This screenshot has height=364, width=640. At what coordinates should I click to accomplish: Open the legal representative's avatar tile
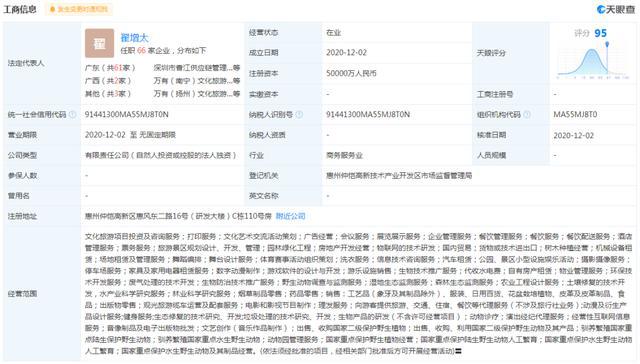point(99,43)
